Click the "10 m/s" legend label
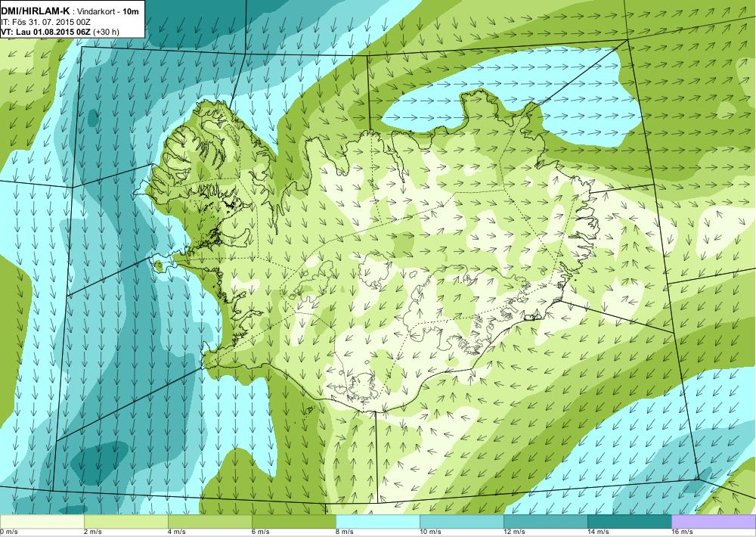The width and height of the screenshot is (756, 537). click(430, 532)
